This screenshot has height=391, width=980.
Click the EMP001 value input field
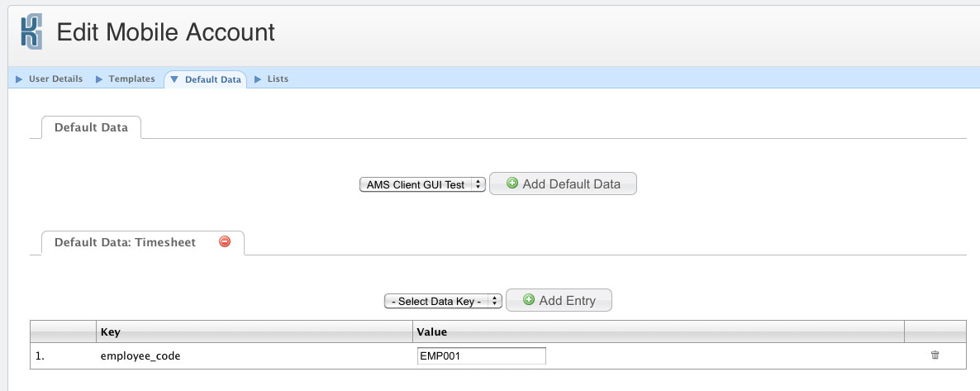click(481, 355)
